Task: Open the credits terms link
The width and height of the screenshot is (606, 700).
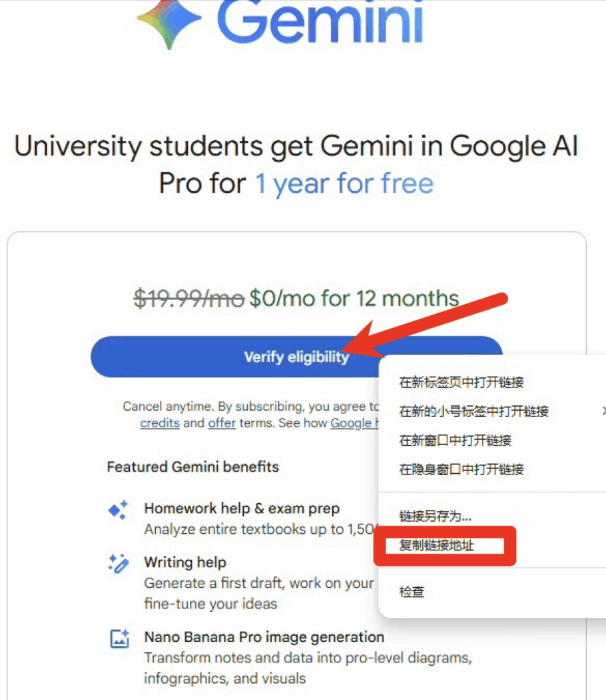Action: point(159,423)
